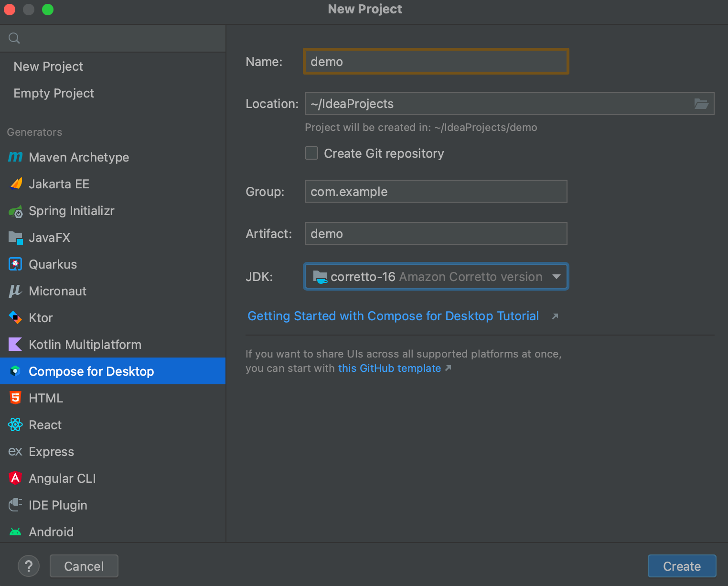
Task: Focus the generators search box
Action: (x=113, y=38)
